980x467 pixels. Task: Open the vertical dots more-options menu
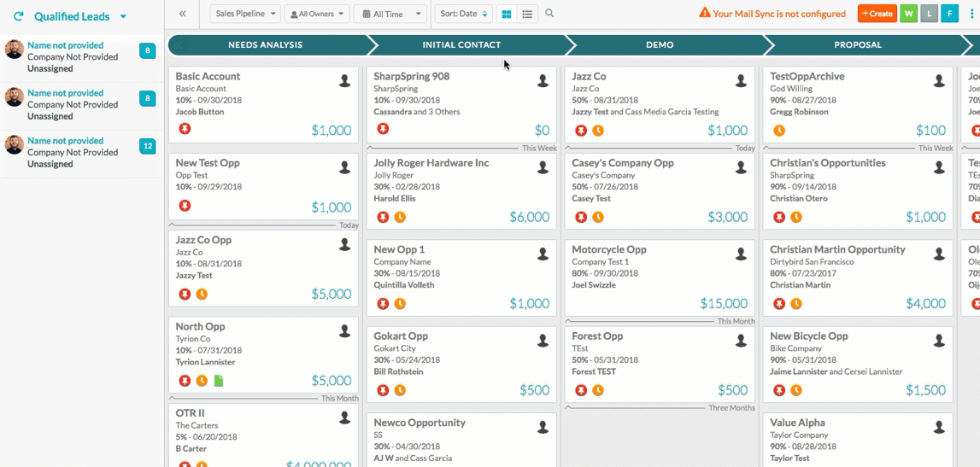(x=971, y=14)
